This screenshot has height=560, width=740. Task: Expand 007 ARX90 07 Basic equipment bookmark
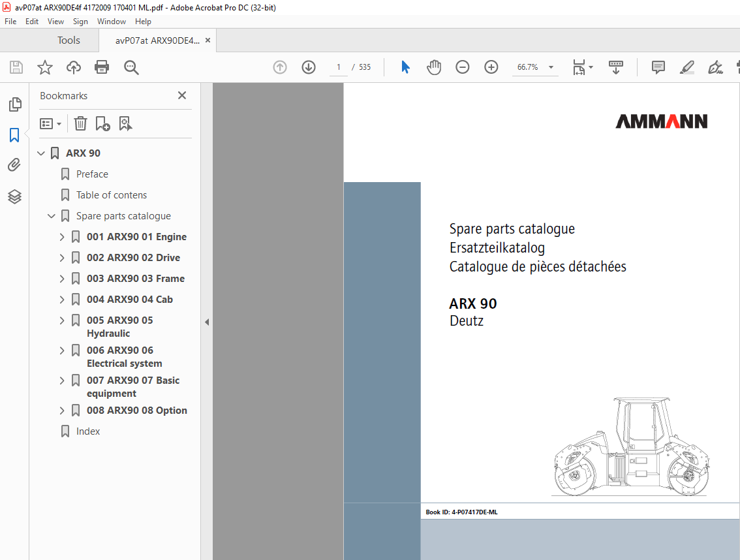(62, 380)
